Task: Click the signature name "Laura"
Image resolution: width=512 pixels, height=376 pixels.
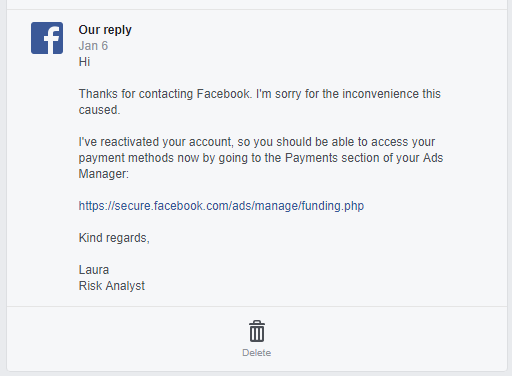Action: (94, 270)
